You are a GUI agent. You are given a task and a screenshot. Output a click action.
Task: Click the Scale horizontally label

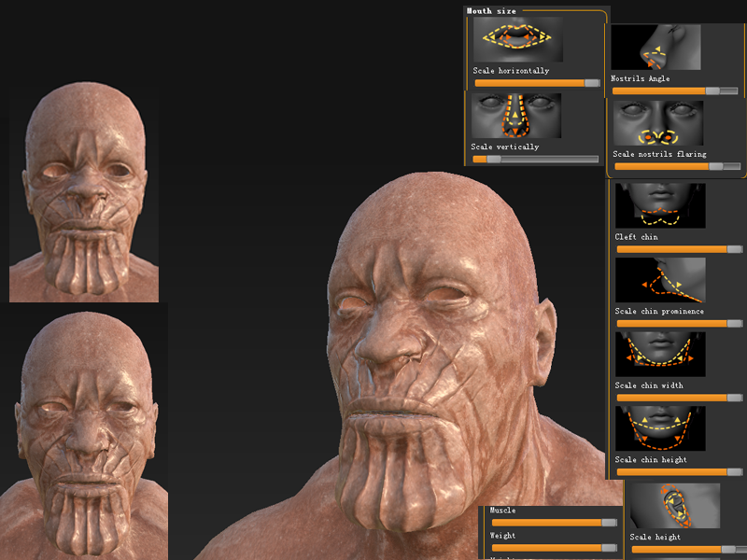(511, 71)
